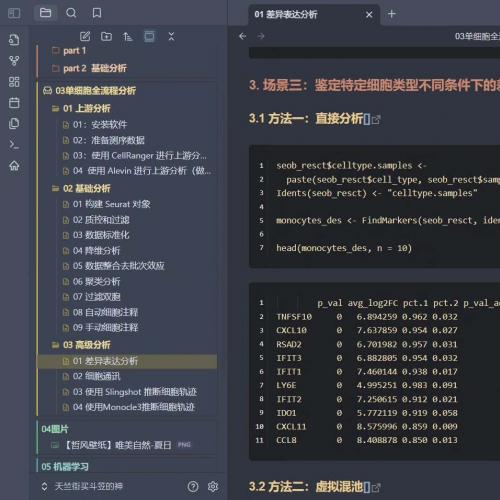Click the home icon in ribbon
This screenshot has height=500, width=500.
[14, 165]
